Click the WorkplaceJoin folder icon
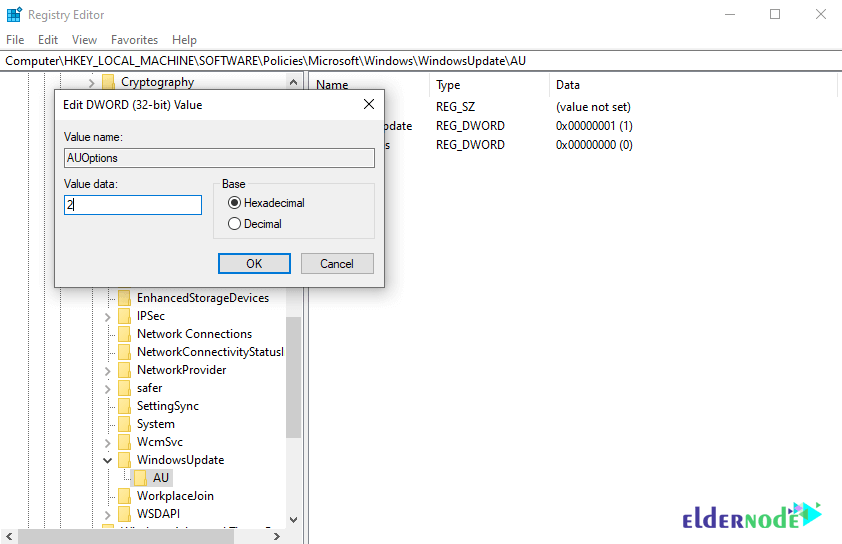 (x=124, y=496)
